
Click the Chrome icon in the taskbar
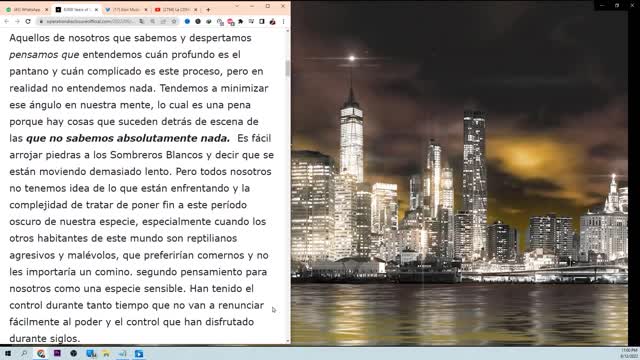pos(41,353)
